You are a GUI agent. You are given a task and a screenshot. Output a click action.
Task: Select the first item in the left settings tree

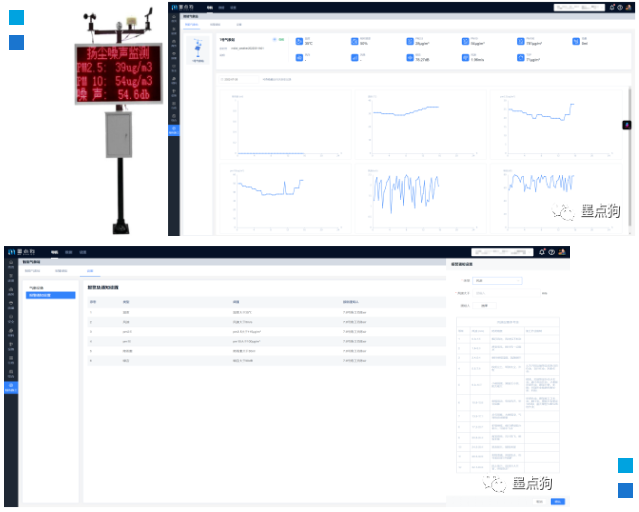40,288
